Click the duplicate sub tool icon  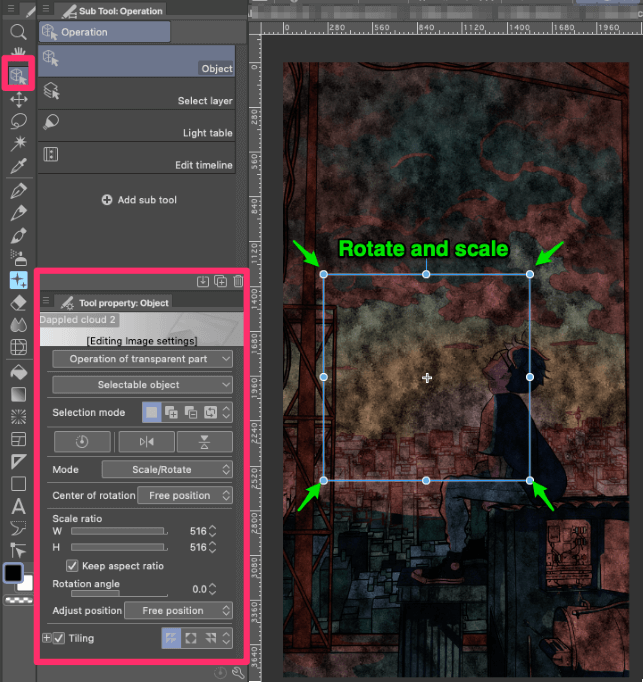[x=221, y=281]
